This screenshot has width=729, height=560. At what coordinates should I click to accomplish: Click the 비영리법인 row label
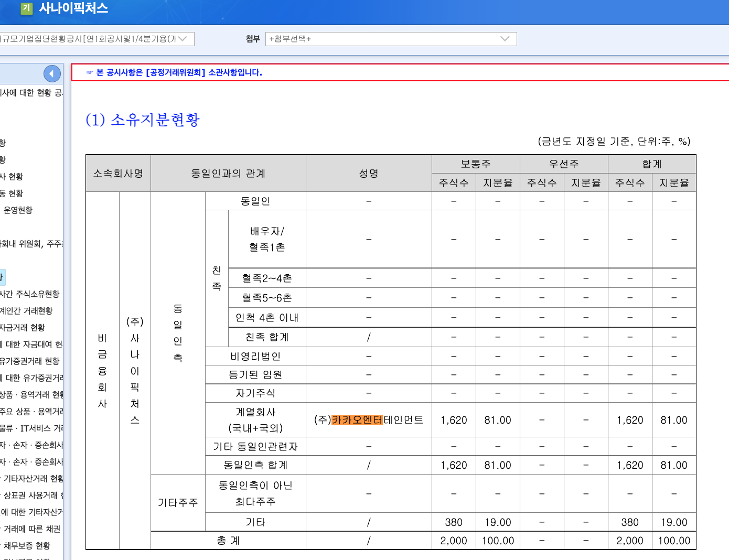coord(255,357)
